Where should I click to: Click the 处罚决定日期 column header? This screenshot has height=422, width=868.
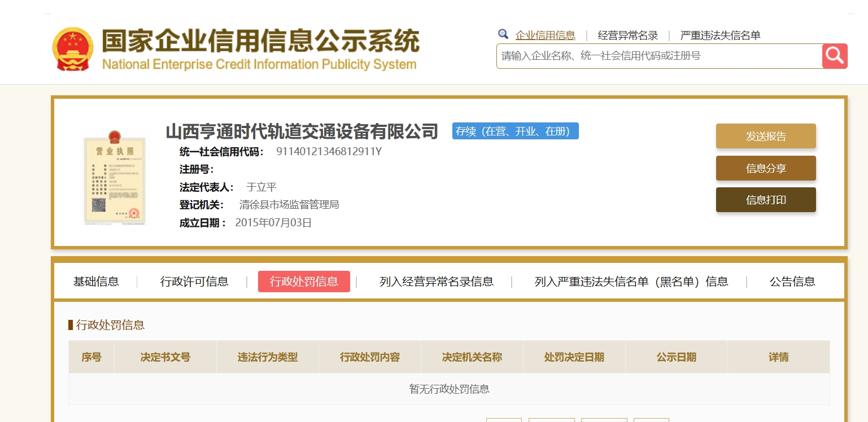[574, 357]
